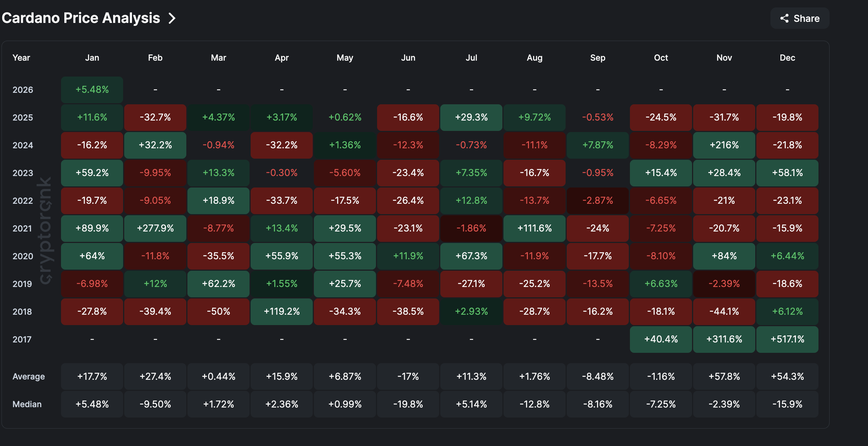Click the green +40.4% October 2017 swatch
This screenshot has height=446, width=868.
661,339
